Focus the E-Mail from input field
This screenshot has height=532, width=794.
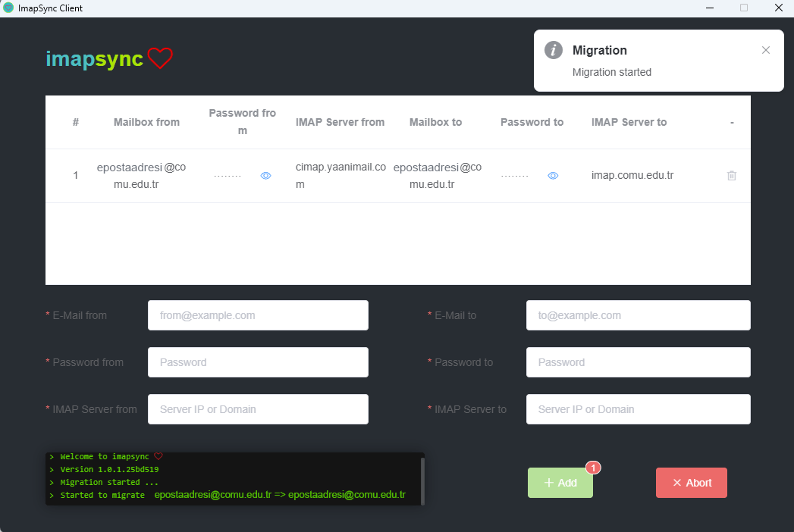coord(258,315)
